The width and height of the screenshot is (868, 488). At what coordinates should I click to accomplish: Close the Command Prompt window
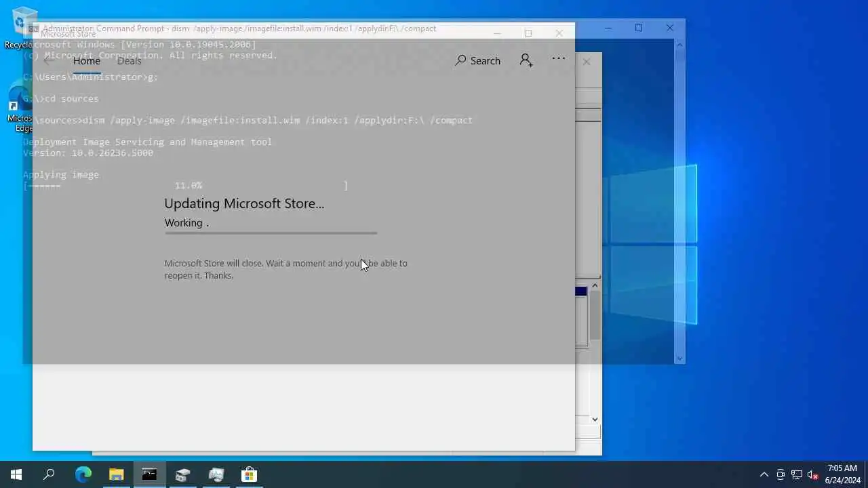(669, 28)
